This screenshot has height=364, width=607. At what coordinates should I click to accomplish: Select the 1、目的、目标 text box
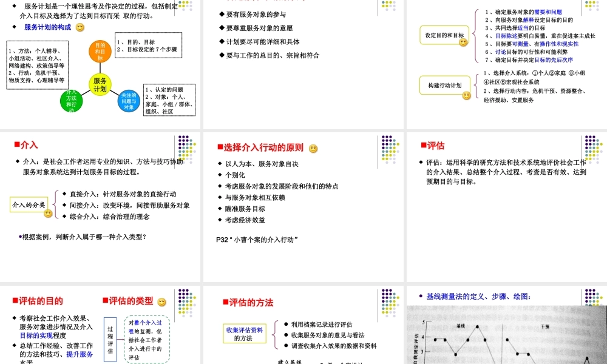pyautogui.click(x=148, y=45)
